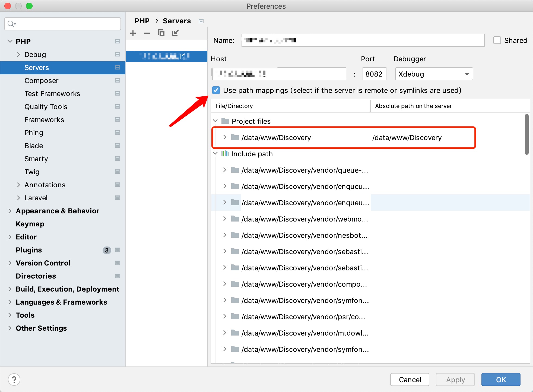This screenshot has width=533, height=392.
Task: Click the search magnifier icon
Action: [x=11, y=24]
